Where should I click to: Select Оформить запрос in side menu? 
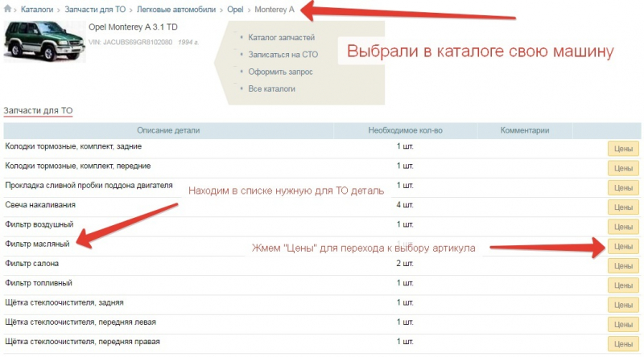[281, 72]
